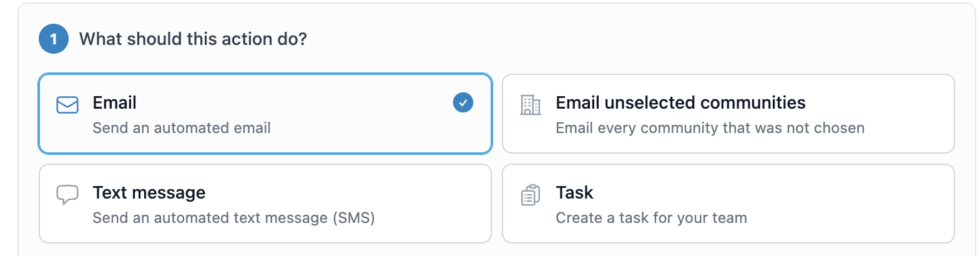
Task: Click the "Send an automated email" description
Action: point(182,128)
